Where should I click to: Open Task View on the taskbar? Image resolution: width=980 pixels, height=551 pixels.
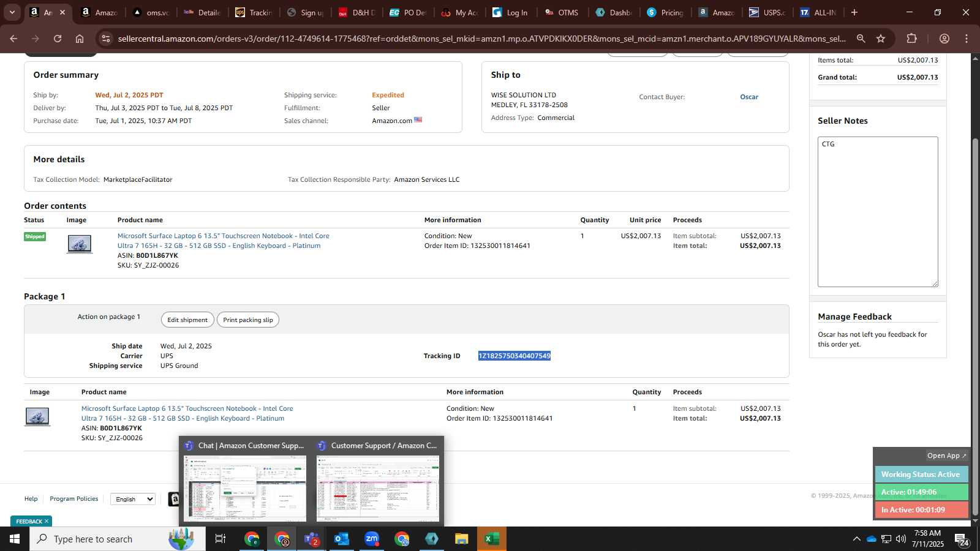(221, 539)
